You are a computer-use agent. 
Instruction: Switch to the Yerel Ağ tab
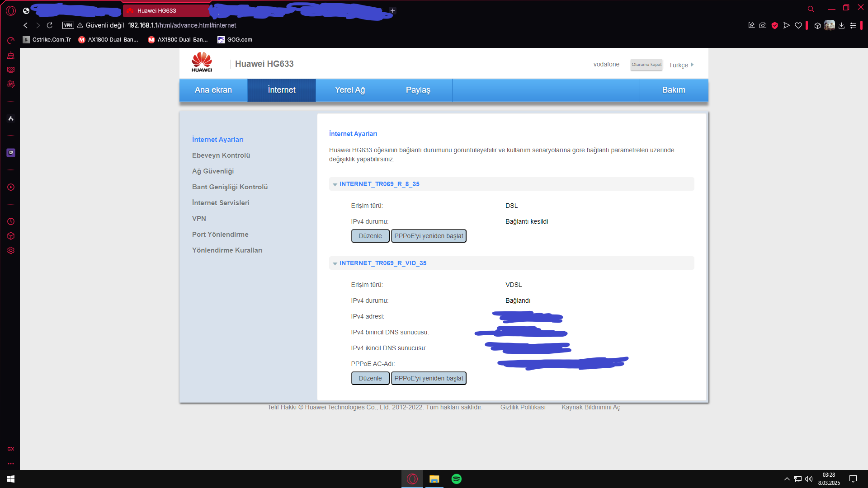tap(349, 90)
